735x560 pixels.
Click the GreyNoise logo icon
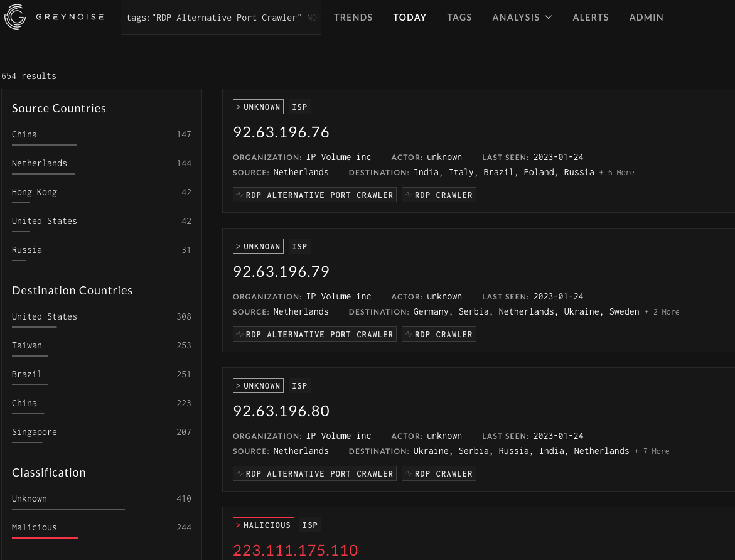point(15,17)
